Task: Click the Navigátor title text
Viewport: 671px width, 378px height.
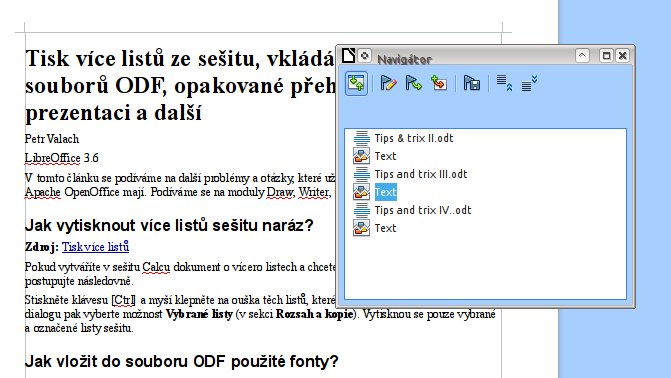Action: pyautogui.click(x=404, y=60)
